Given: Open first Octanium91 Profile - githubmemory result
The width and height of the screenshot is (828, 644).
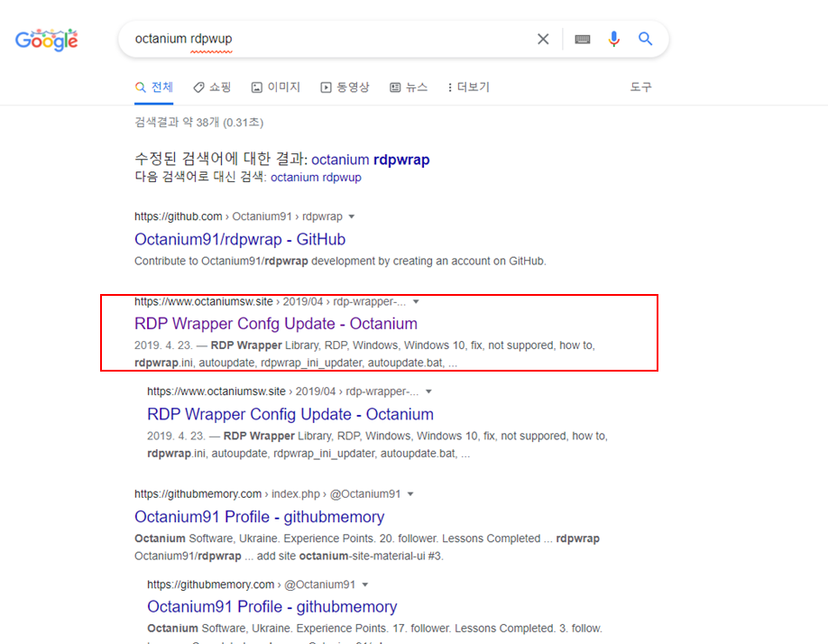Looking at the screenshot, I should click(259, 517).
